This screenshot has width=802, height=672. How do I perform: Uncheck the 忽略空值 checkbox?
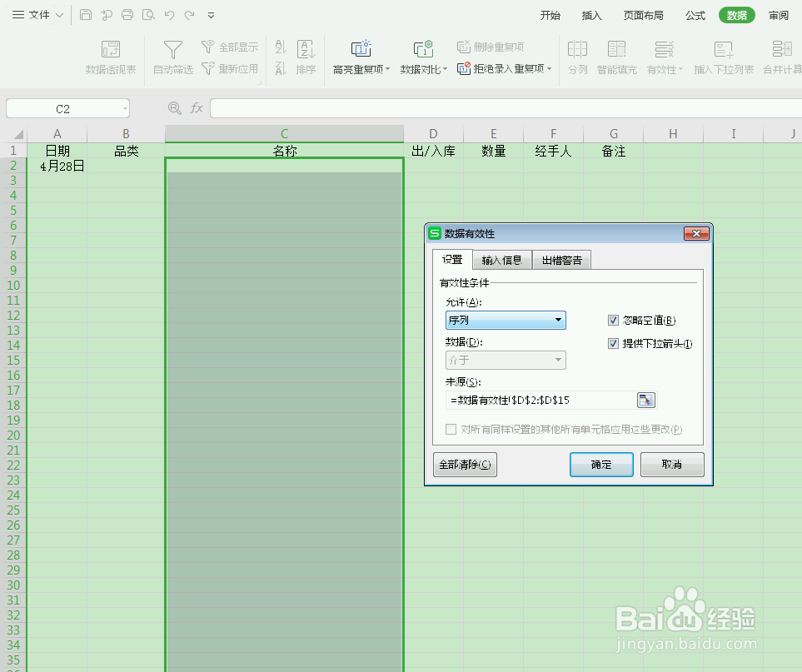coord(614,320)
